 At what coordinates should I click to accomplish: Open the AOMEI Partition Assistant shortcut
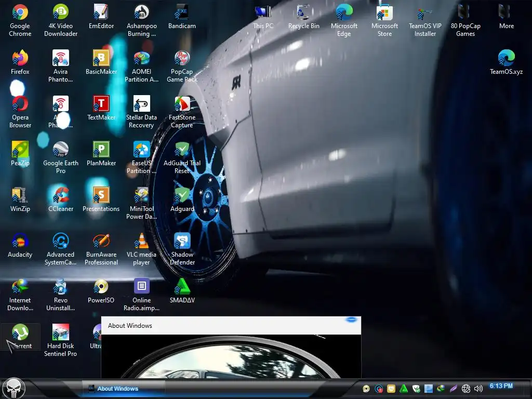[x=141, y=66]
